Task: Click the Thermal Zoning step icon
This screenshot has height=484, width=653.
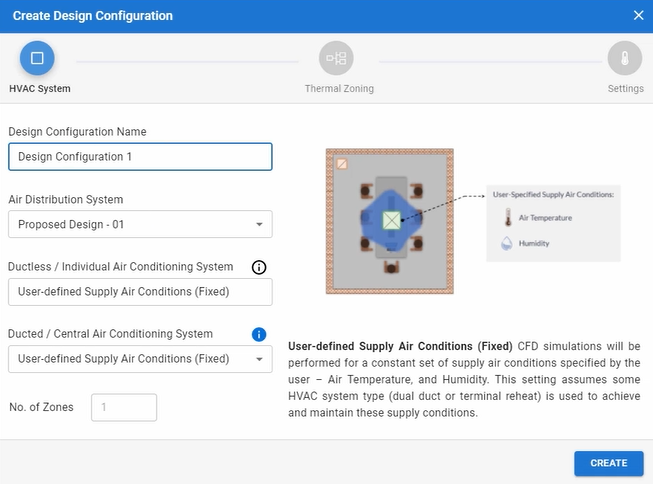Action: (x=336, y=58)
